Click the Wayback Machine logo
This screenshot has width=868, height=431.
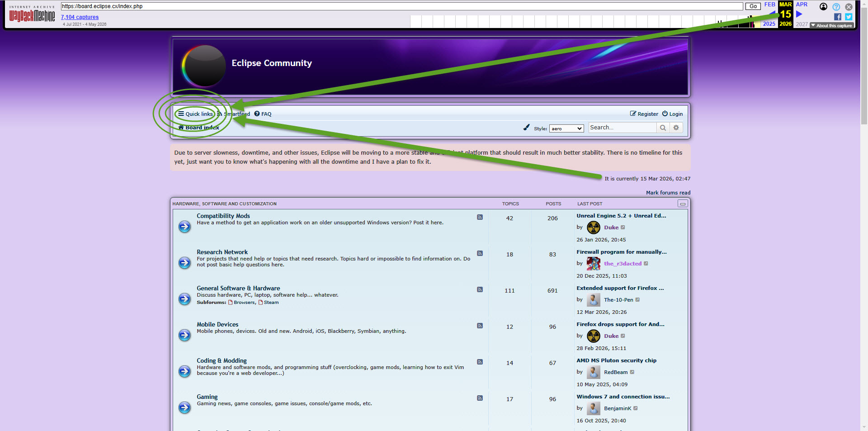(x=32, y=14)
